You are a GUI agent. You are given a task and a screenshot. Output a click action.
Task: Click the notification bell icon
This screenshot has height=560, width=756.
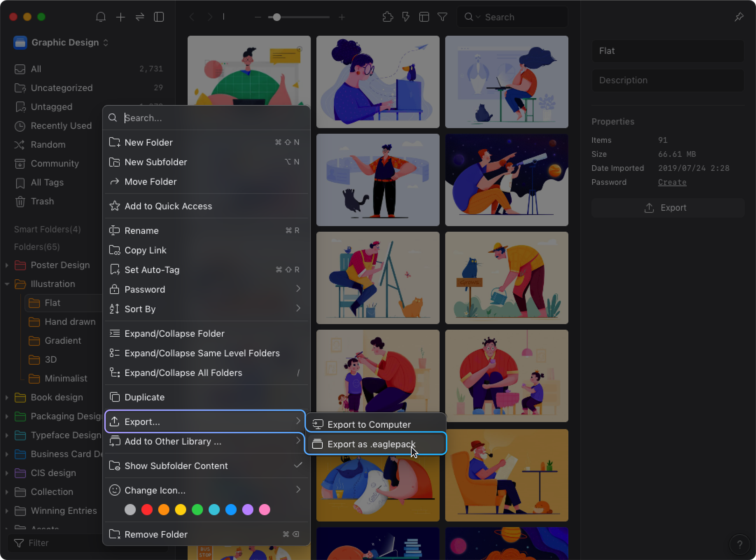coord(101,17)
